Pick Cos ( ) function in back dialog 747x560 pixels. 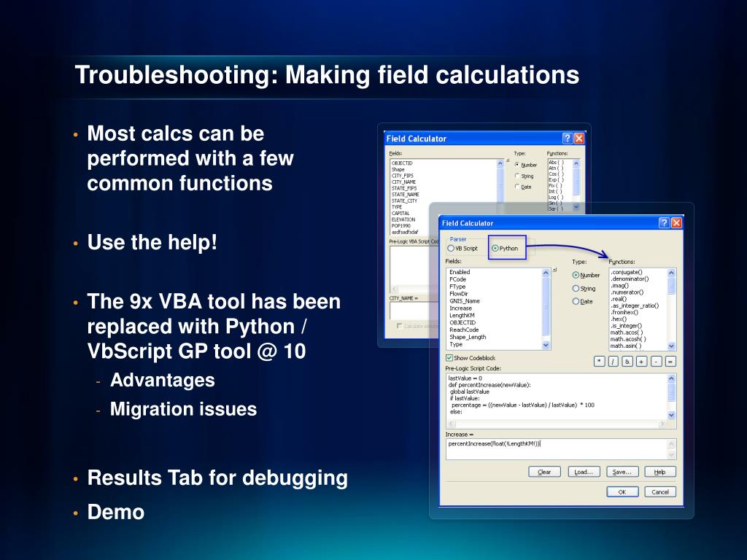pyautogui.click(x=556, y=174)
